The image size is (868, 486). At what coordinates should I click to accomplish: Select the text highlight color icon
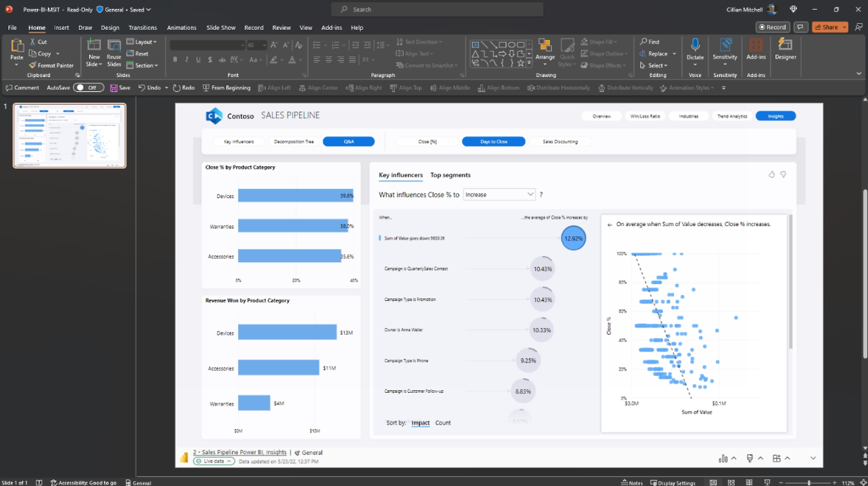tap(274, 59)
